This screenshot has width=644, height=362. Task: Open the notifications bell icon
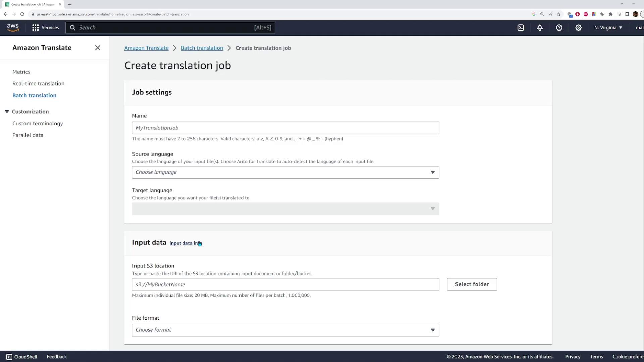(540, 28)
